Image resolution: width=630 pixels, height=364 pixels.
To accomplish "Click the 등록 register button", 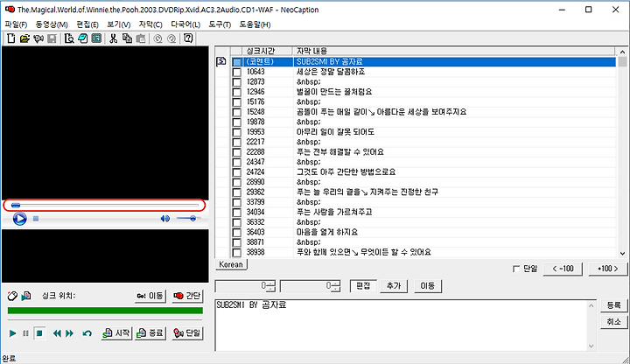I will (613, 305).
